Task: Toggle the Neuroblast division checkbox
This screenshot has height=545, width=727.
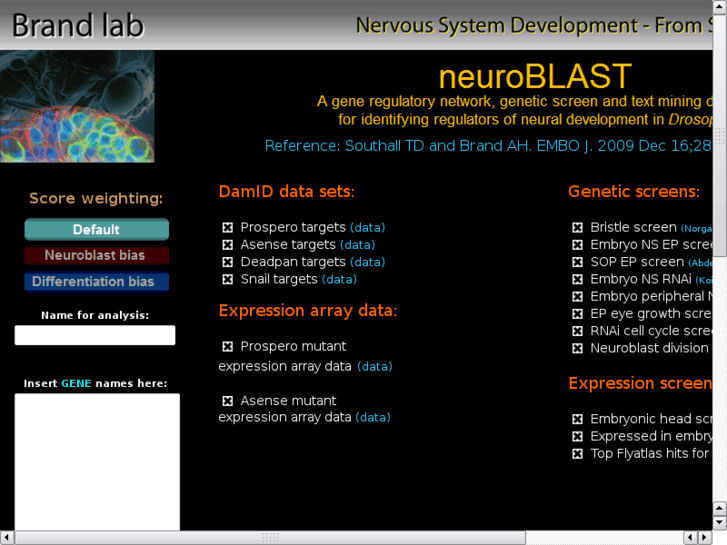Action: pyautogui.click(x=577, y=348)
